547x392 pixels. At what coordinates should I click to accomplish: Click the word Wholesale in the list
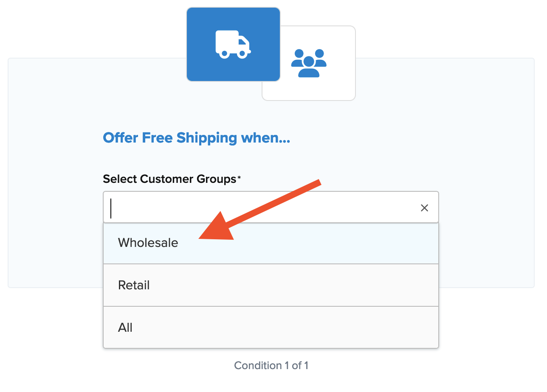pyautogui.click(x=148, y=243)
